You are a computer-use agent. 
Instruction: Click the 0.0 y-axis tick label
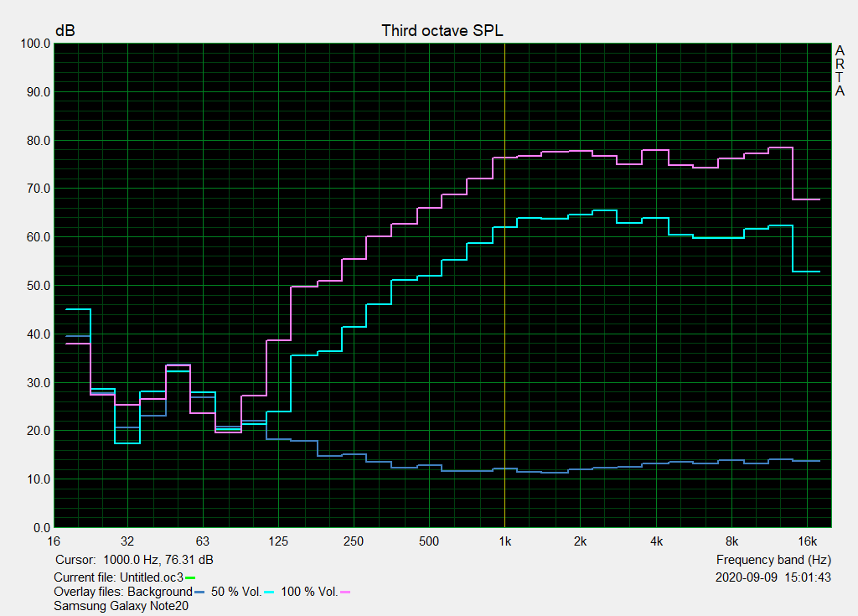(x=42, y=528)
